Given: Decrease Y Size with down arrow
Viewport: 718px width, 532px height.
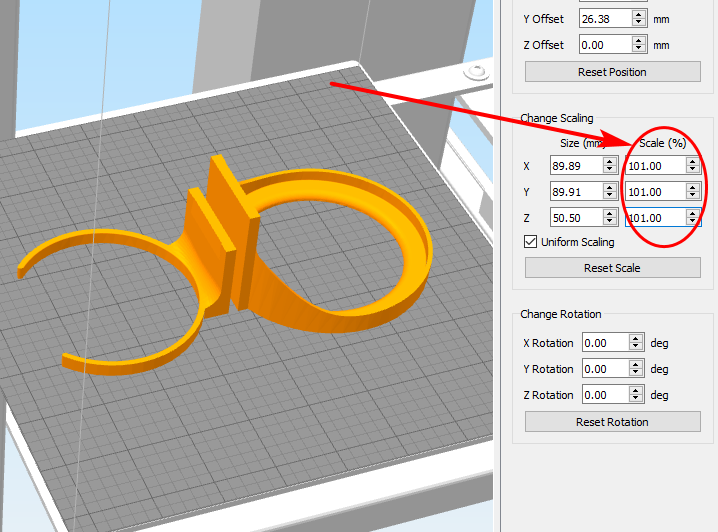Looking at the screenshot, I should click(610, 196).
